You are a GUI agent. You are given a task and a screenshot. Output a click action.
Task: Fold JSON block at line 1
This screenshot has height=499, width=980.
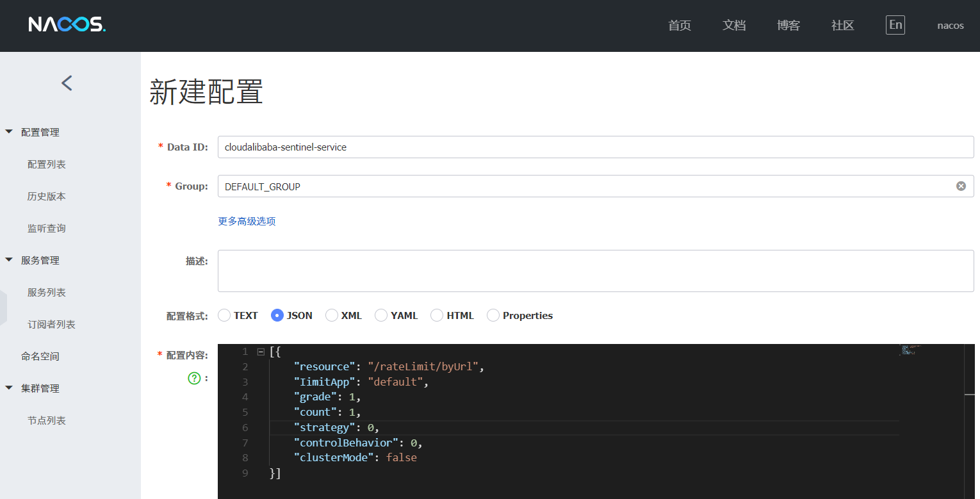pos(260,352)
